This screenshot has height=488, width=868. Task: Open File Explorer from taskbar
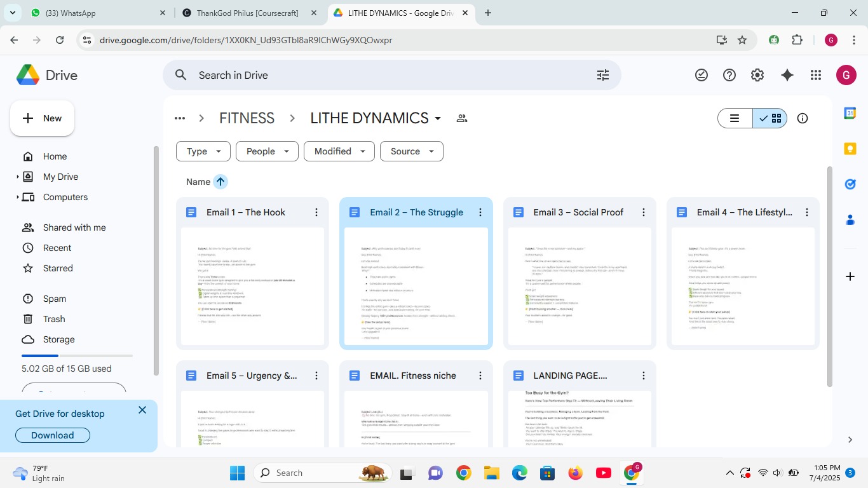click(492, 473)
